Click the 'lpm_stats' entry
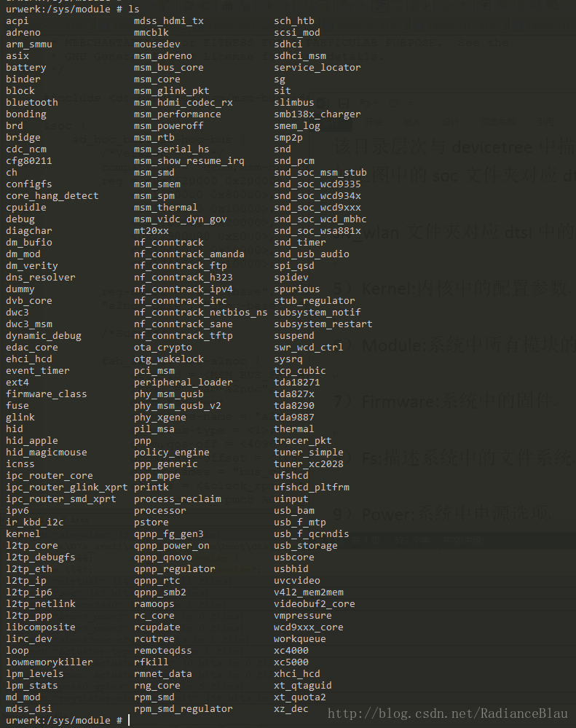Screen dimensions: 576x728 coord(32,685)
